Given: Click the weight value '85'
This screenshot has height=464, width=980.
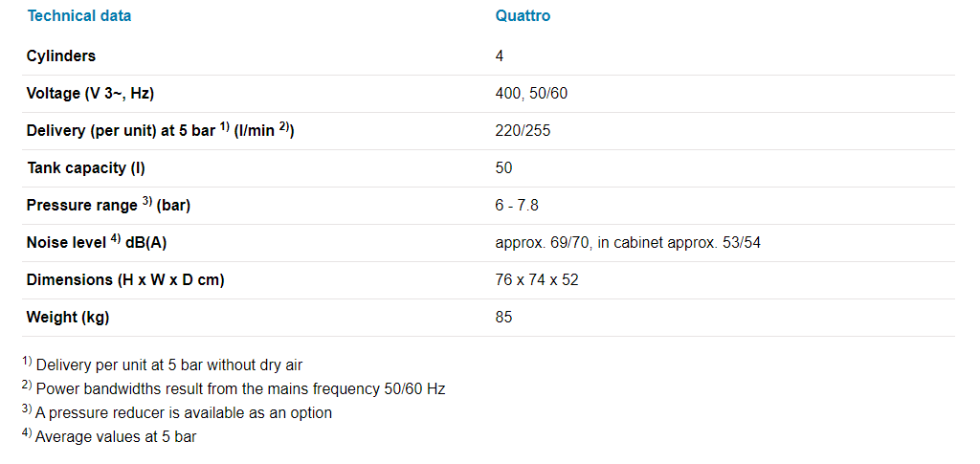Looking at the screenshot, I should 504,318.
